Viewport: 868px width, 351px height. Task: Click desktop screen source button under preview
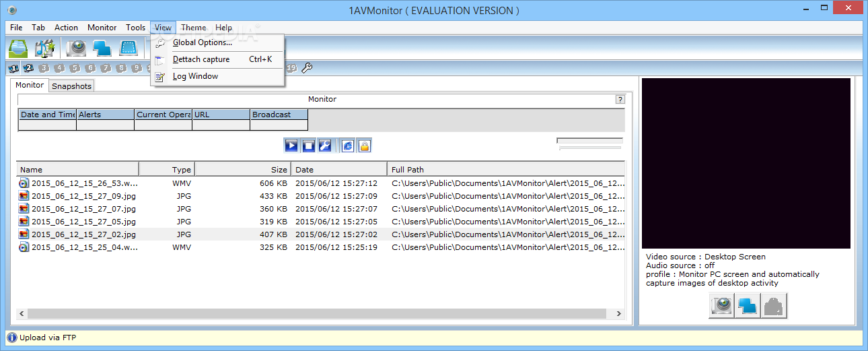(748, 306)
